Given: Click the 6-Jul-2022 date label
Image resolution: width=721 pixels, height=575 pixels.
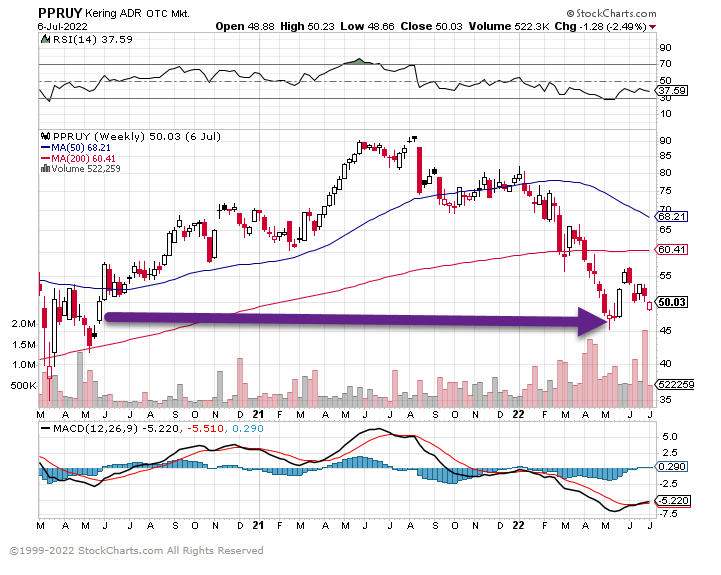Looking at the screenshot, I should [x=63, y=27].
